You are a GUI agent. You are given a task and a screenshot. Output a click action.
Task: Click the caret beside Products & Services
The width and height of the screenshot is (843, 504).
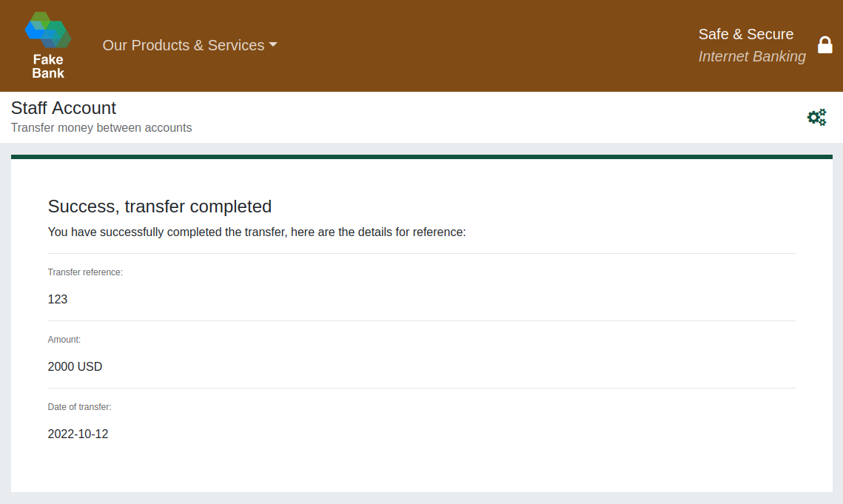click(273, 45)
